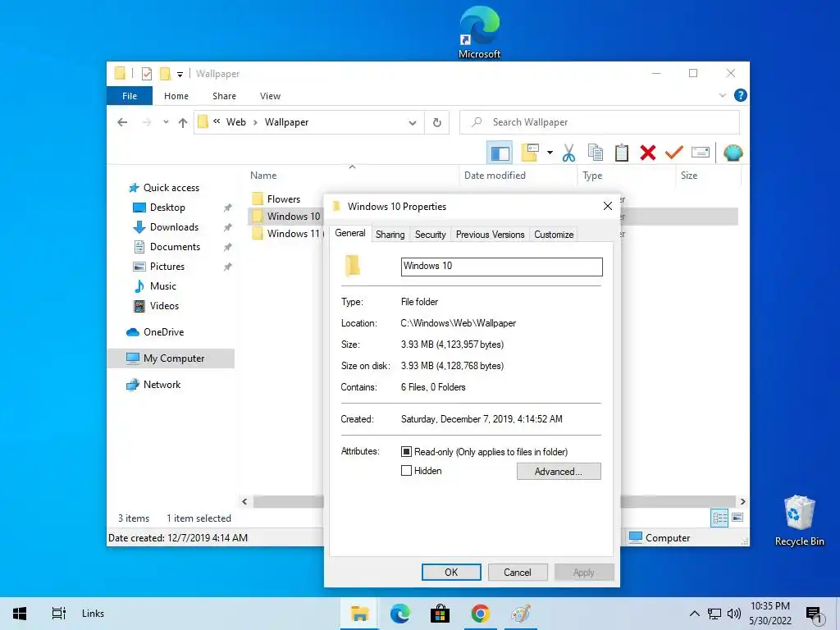Sort by Date modified column header
The width and height of the screenshot is (840, 630).
(x=495, y=176)
